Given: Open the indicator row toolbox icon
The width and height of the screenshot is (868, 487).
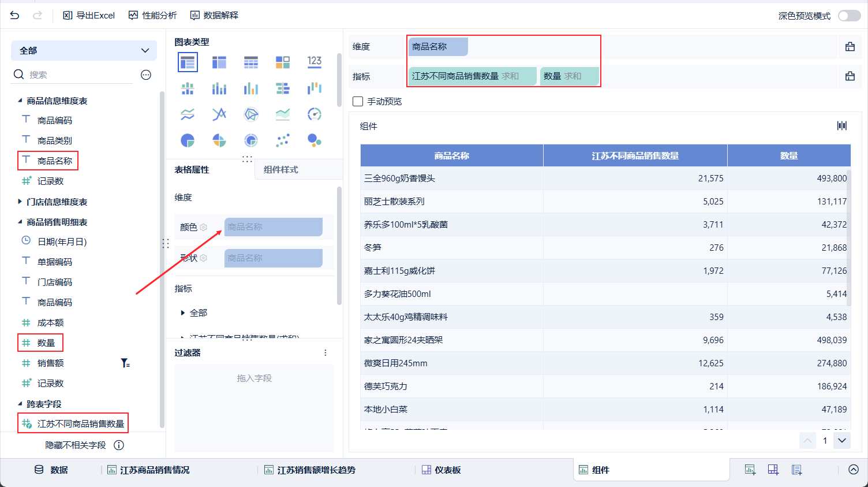Looking at the screenshot, I should (850, 76).
